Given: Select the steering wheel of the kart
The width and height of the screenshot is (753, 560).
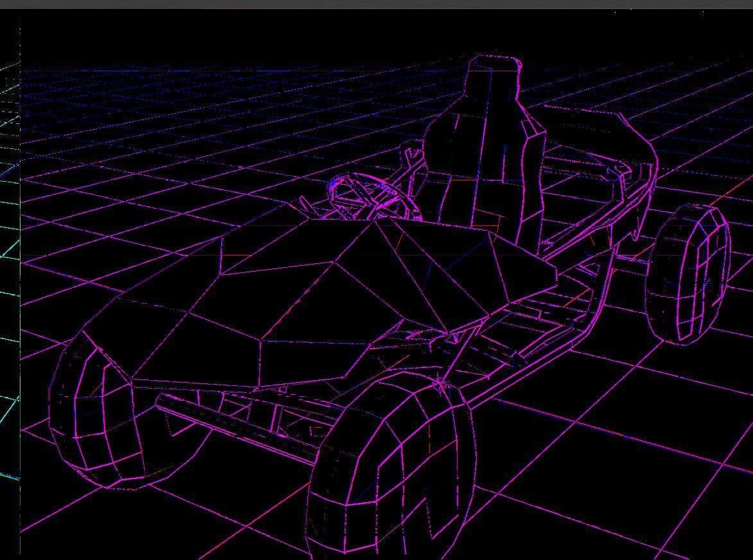Looking at the screenshot, I should pyautogui.click(x=375, y=197).
